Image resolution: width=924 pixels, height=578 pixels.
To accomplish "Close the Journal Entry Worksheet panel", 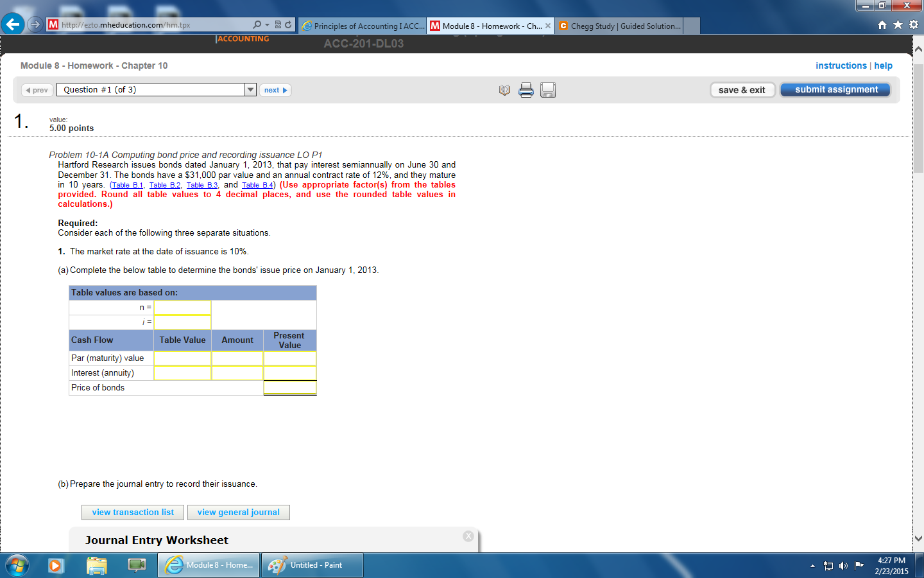I will [468, 536].
